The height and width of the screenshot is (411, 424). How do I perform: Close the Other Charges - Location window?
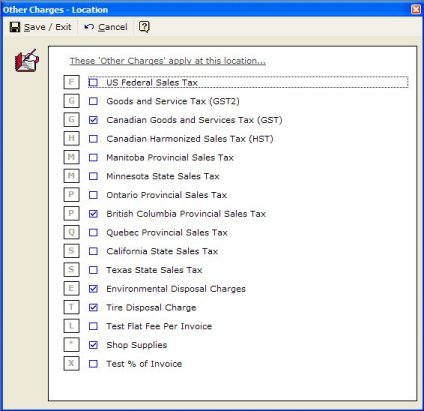click(x=416, y=10)
